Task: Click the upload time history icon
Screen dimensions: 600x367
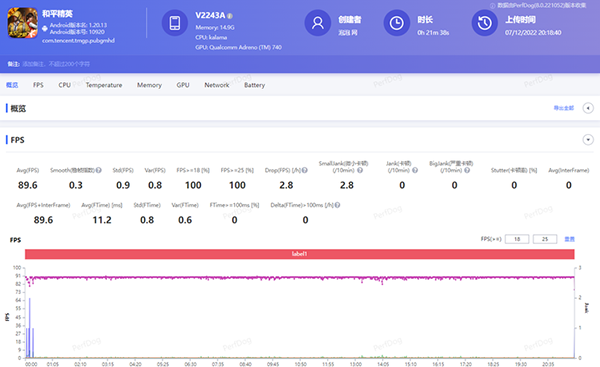Action: (x=484, y=23)
